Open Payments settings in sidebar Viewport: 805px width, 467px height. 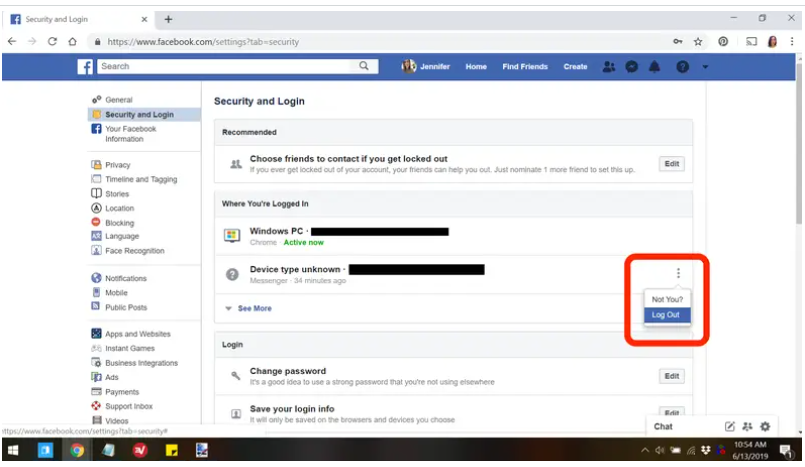(122, 392)
